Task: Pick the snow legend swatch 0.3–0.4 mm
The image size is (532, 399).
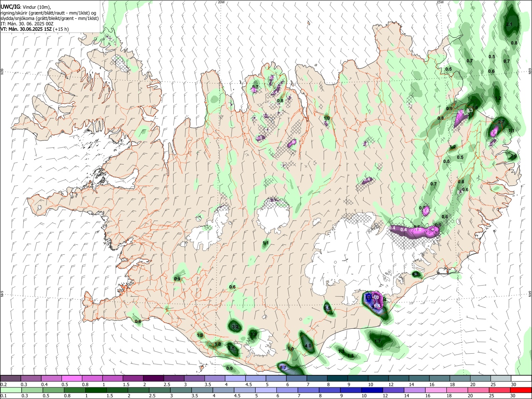Action: tap(31, 378)
